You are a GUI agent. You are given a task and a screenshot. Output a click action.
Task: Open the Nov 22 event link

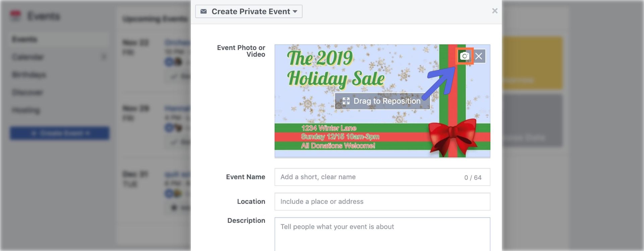pos(177,43)
